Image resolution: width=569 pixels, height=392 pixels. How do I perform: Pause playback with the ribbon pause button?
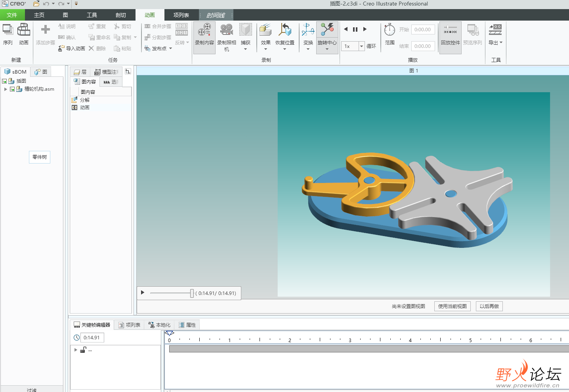[355, 29]
